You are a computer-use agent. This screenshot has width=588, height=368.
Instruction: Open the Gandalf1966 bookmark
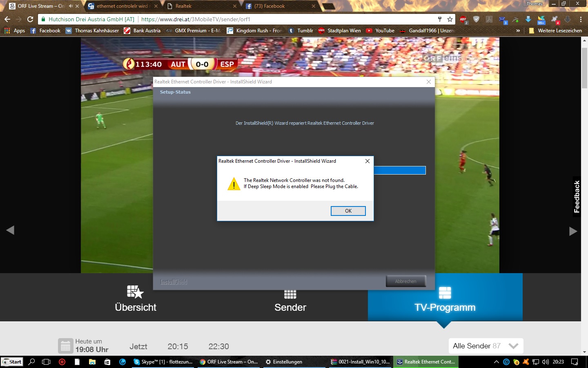click(x=427, y=31)
